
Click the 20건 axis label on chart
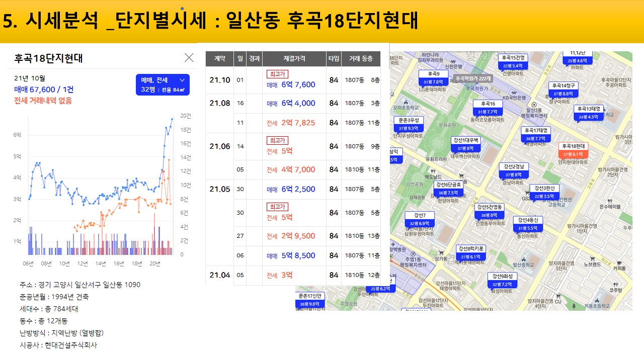[x=185, y=116]
